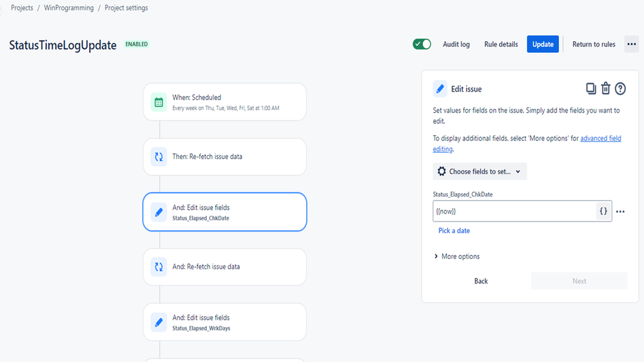This screenshot has height=362, width=644.
Task: Open the Project settings breadcrumb
Action: [126, 8]
